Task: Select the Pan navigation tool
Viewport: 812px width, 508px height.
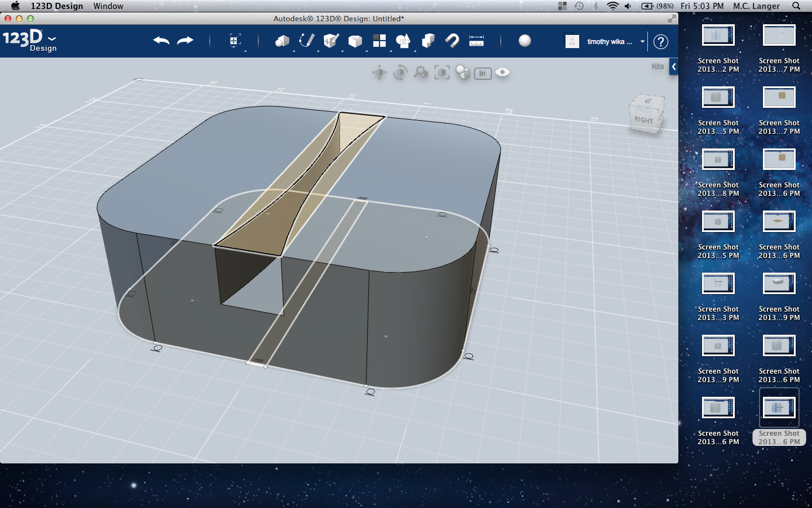Action: pyautogui.click(x=379, y=72)
